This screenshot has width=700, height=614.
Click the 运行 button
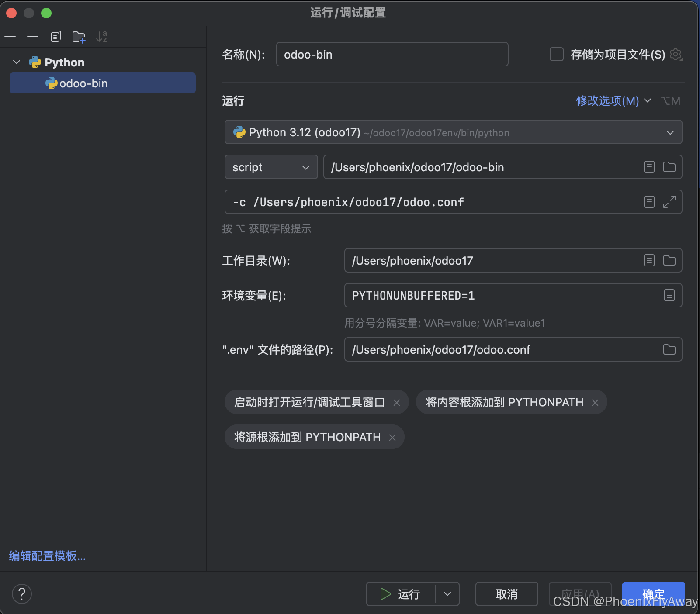click(401, 594)
